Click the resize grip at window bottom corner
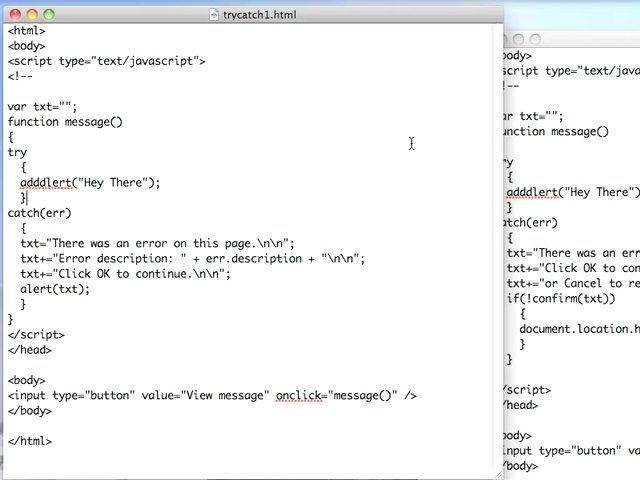The height and width of the screenshot is (480, 640). tap(498, 475)
